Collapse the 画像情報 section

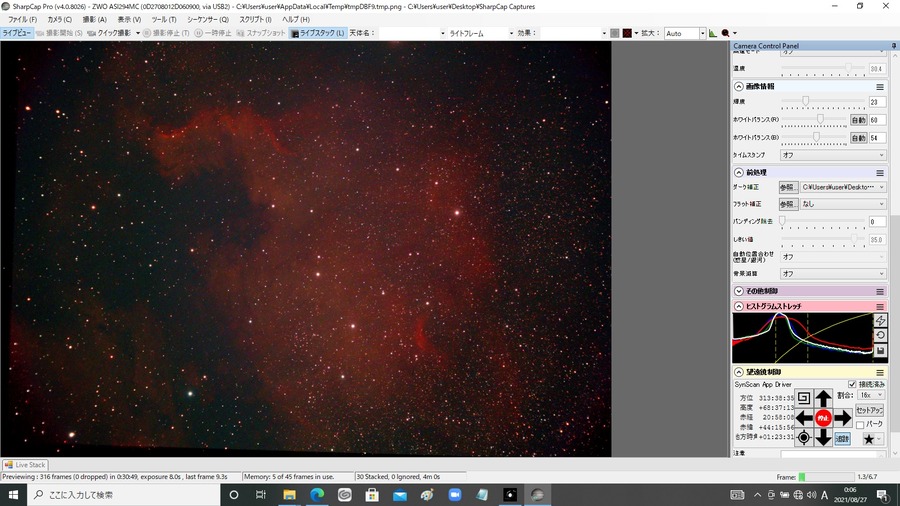(x=739, y=87)
